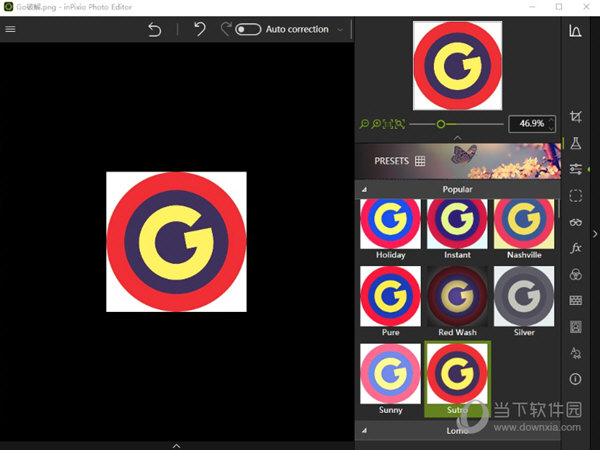Open the PRESETS grid view
600x450 pixels.
(x=420, y=161)
